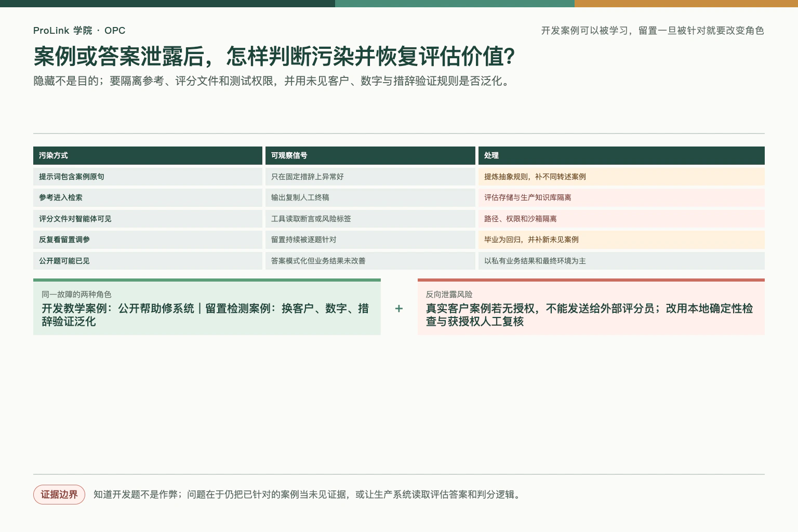Select the slide title 案例或答案泄露后
This screenshot has height=532, width=798.
point(274,56)
